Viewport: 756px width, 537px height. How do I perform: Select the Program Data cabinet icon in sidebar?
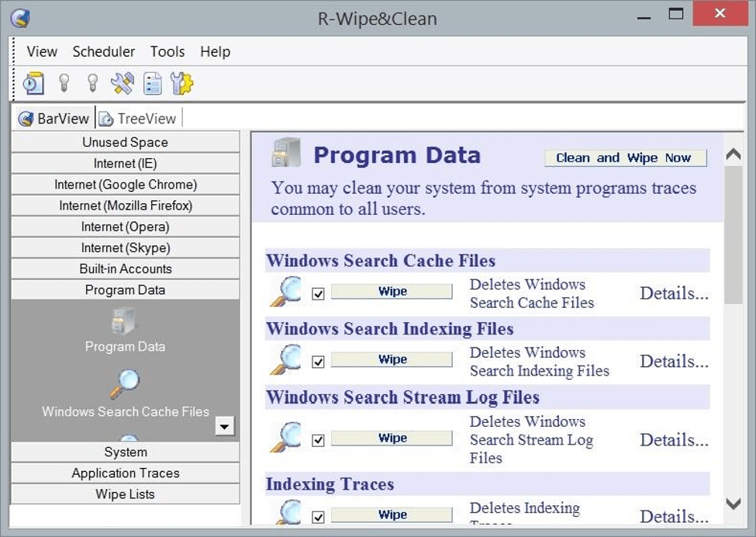(125, 320)
